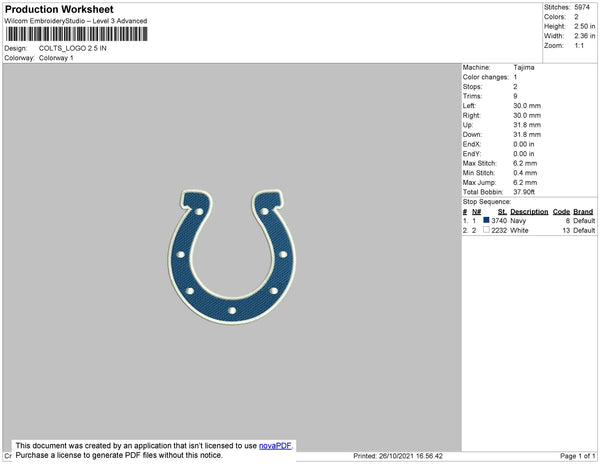Click the barcode under the title

click(76, 34)
